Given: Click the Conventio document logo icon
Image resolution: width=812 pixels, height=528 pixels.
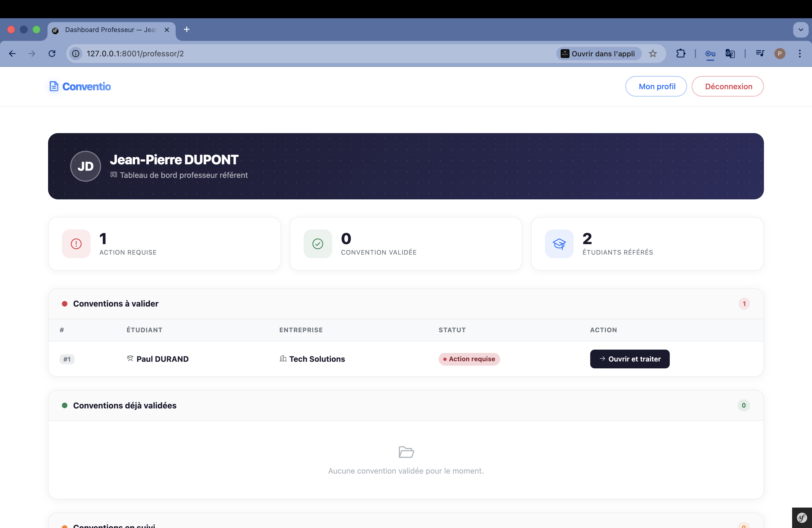Looking at the screenshot, I should [54, 86].
